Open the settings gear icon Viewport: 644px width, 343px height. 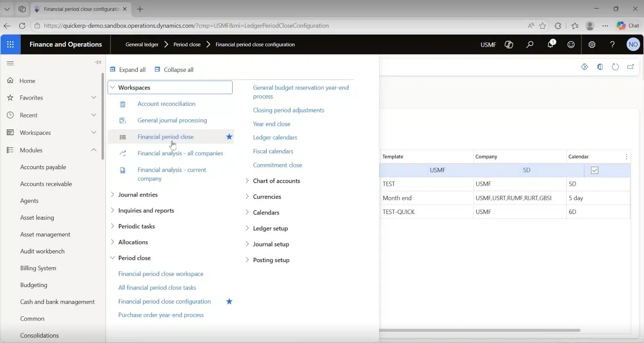(592, 44)
